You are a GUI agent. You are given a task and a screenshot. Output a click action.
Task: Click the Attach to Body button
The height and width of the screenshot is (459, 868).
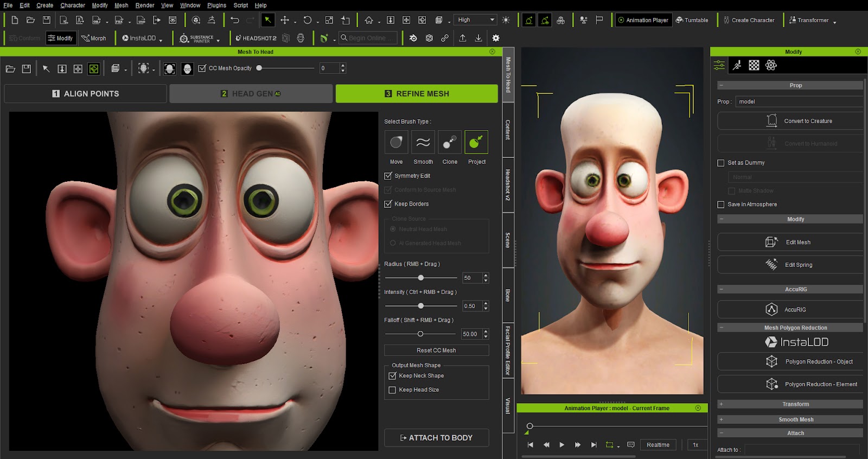tap(436, 438)
